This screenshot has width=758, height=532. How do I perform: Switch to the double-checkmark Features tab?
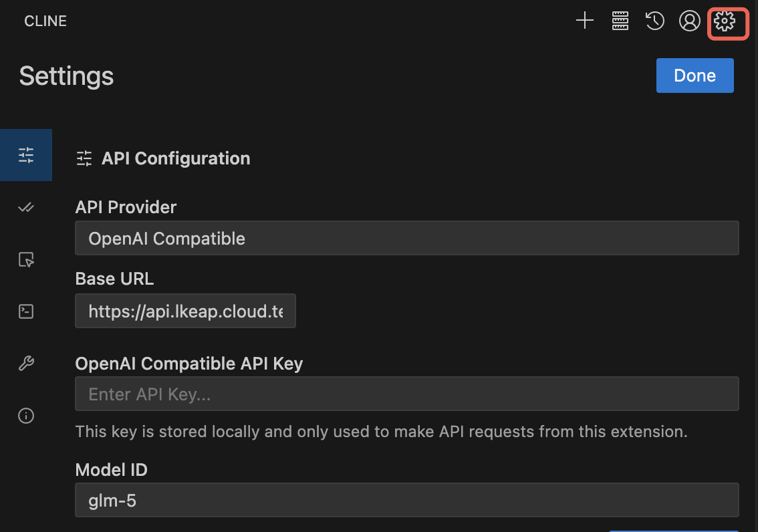(x=26, y=207)
